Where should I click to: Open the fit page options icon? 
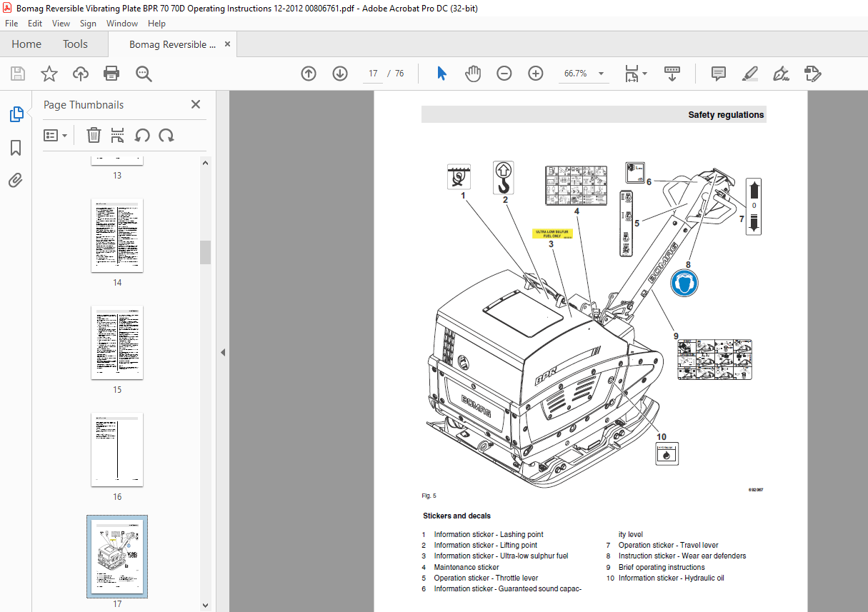tap(636, 74)
